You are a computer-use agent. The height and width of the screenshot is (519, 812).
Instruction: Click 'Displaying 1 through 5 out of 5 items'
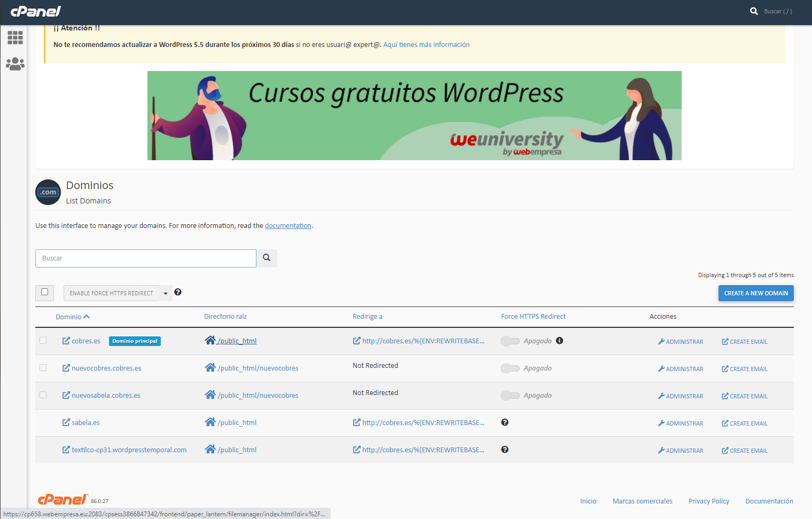point(746,275)
